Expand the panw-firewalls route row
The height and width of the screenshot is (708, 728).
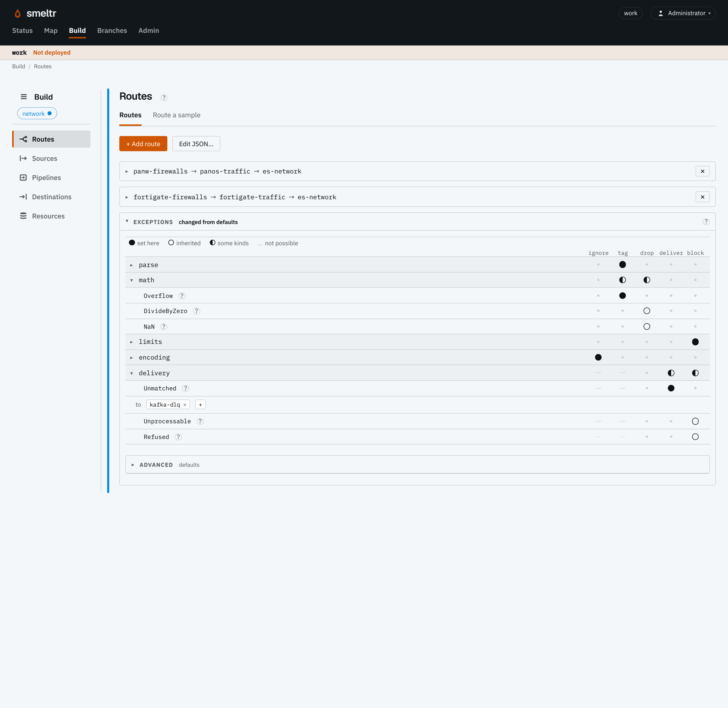[x=127, y=171]
